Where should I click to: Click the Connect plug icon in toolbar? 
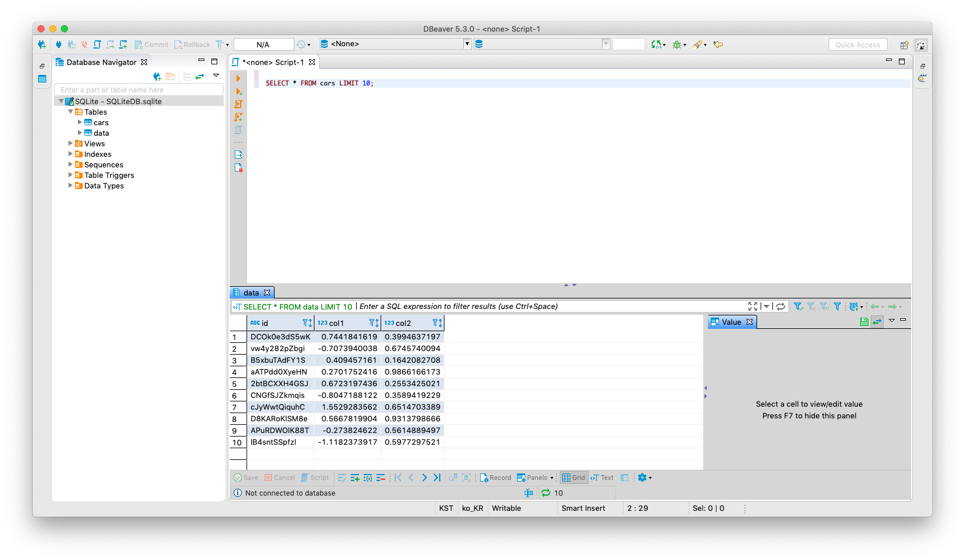point(59,44)
